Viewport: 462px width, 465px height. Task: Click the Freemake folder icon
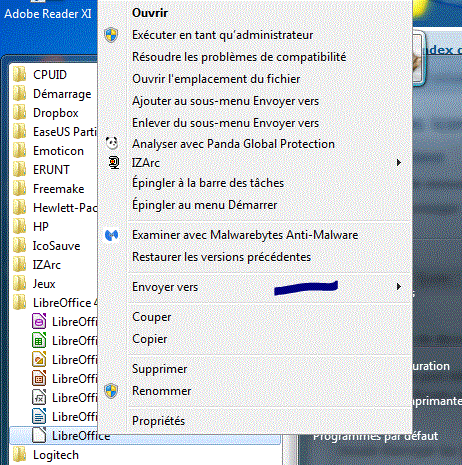coord(20,188)
